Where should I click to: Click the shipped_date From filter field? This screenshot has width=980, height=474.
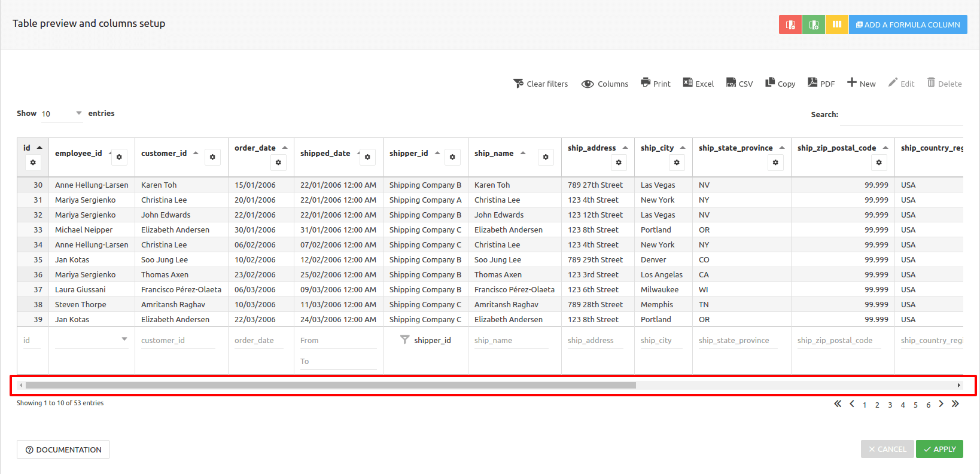[338, 341]
